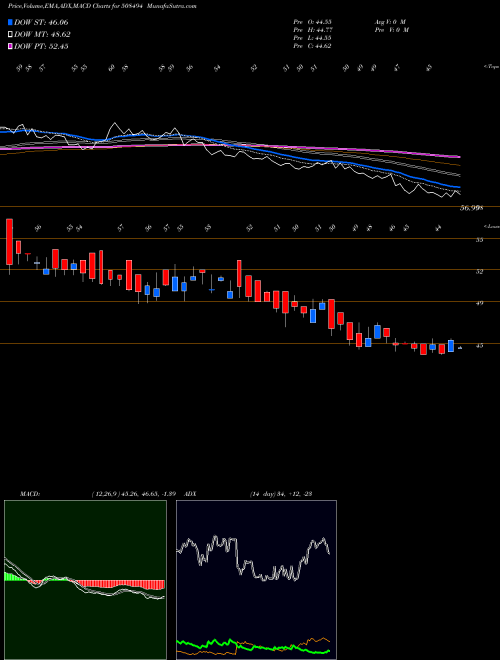Click the 'MACD:' panel label
The height and width of the screenshot is (660, 500).
(x=29, y=494)
